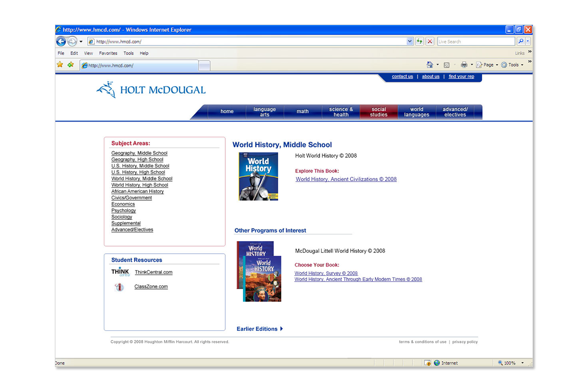Viewport: 588px width, 392px height.
Task: Open the Edit menu
Action: point(74,53)
